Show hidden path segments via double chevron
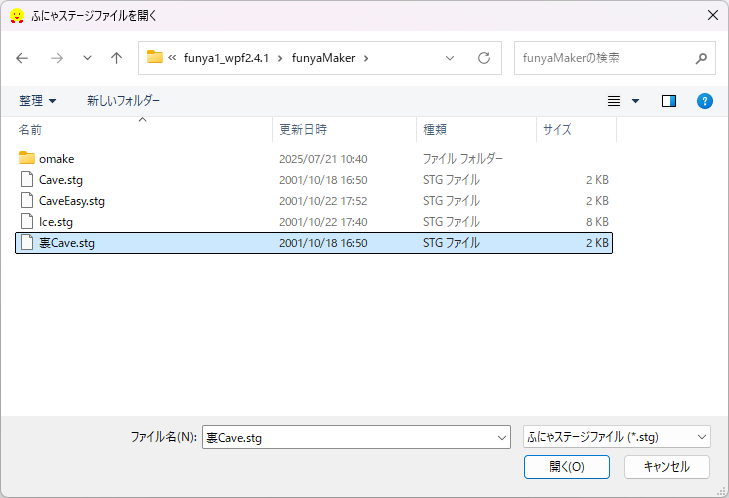Screen dimensions: 729x498 tap(172, 58)
